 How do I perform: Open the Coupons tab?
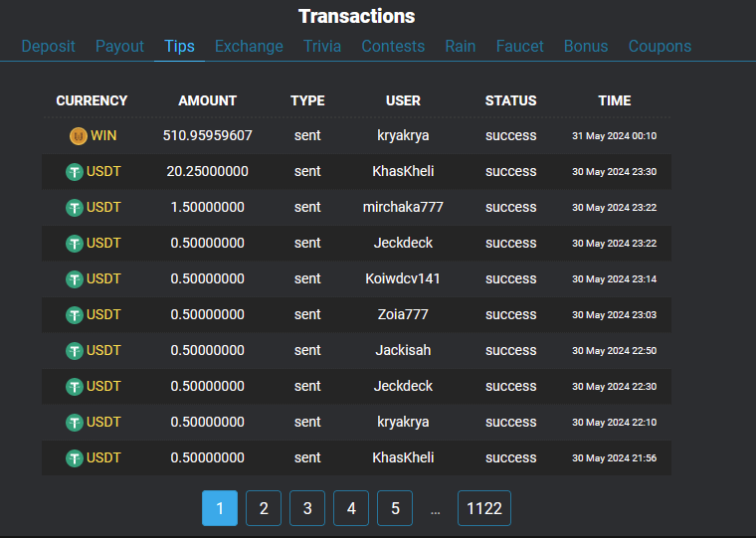tap(660, 46)
